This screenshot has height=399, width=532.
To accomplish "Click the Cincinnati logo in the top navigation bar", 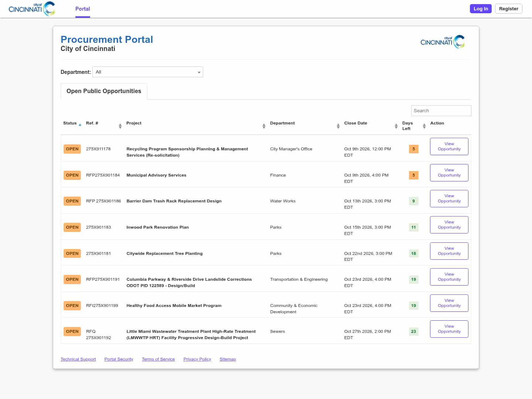I will click(32, 9).
